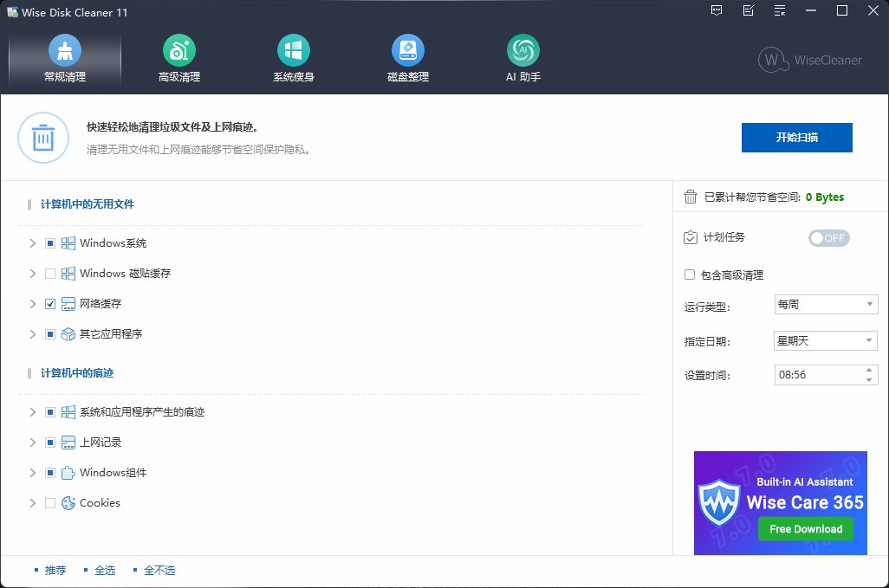Check the 包含高级清理 checkbox
This screenshot has width=889, height=588.
(690, 275)
